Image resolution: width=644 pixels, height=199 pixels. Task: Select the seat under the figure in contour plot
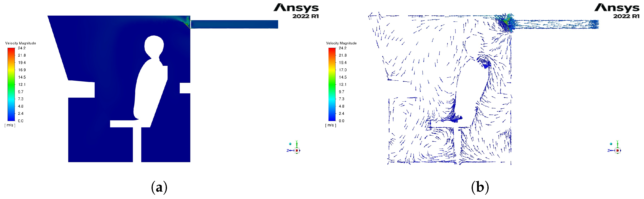click(125, 124)
